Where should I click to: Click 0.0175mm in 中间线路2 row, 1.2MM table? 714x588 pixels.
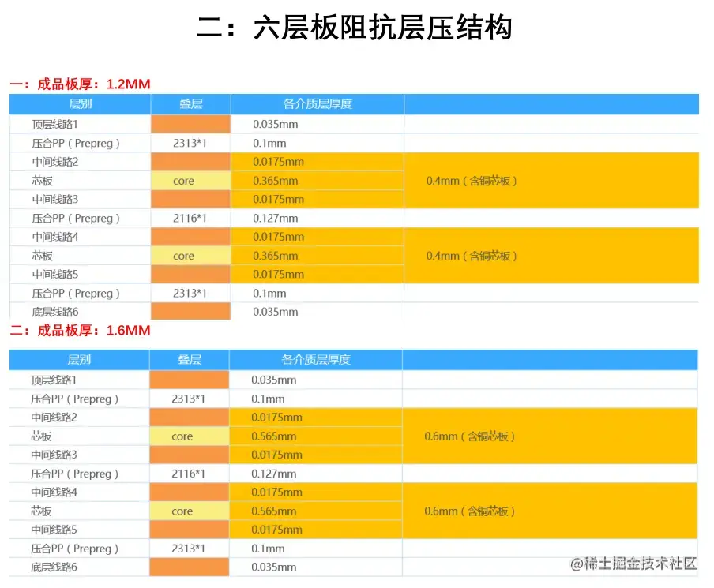[x=278, y=162]
